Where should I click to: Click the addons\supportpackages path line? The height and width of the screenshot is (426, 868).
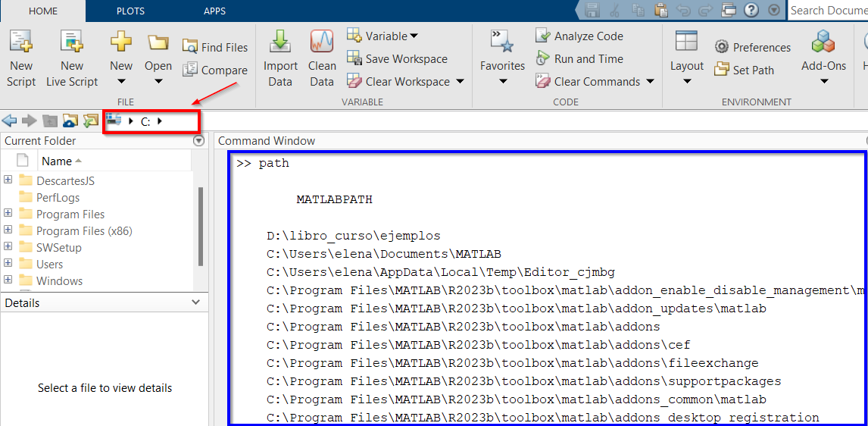coord(523,381)
